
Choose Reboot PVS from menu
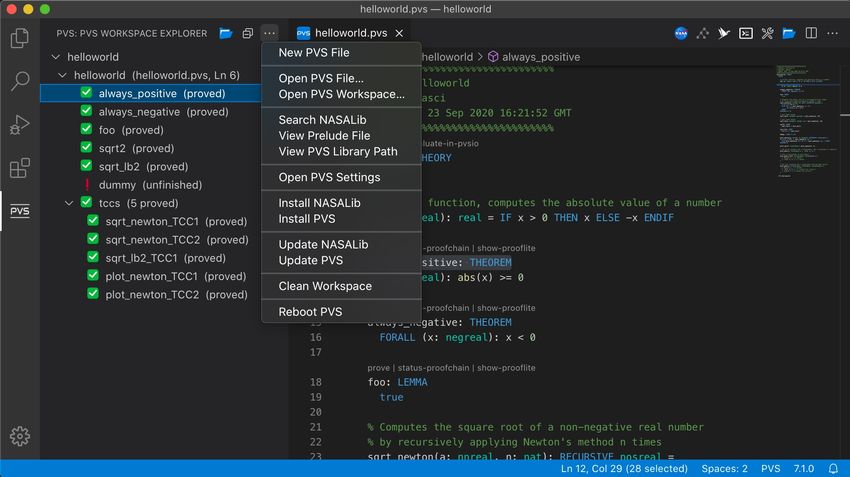tap(342, 312)
